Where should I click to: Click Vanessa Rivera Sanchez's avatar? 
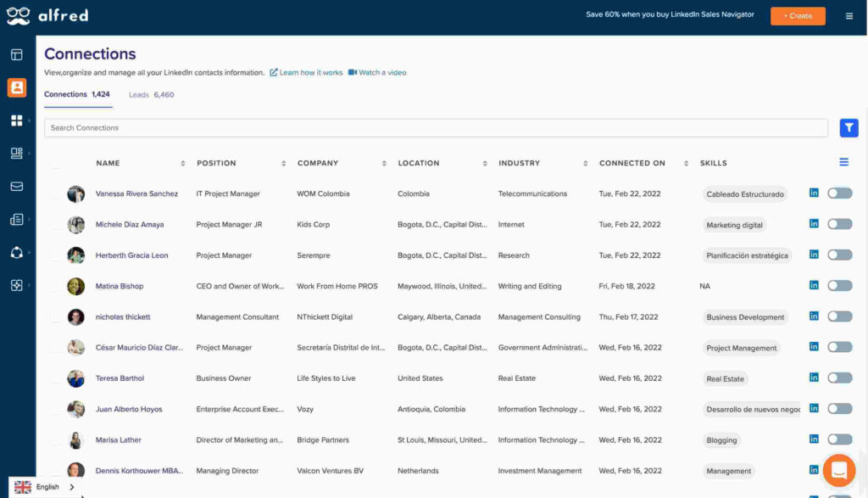75,194
